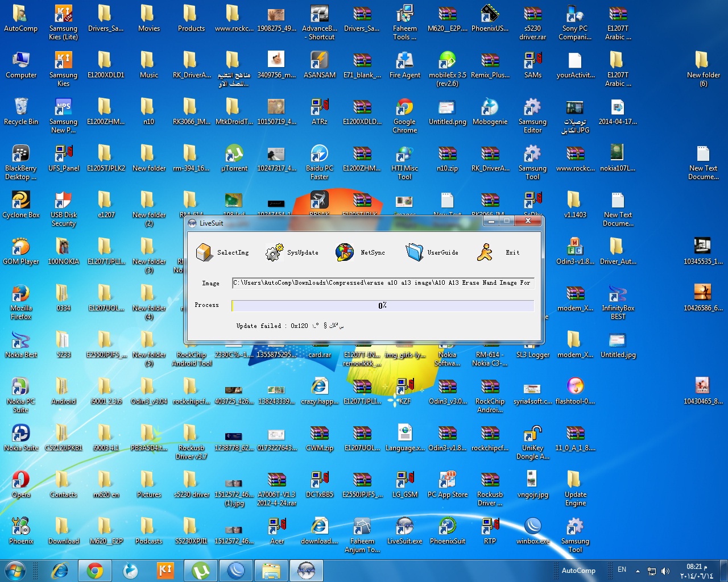Select Mobogenie desktop icon
The image size is (728, 582).
coord(490,111)
